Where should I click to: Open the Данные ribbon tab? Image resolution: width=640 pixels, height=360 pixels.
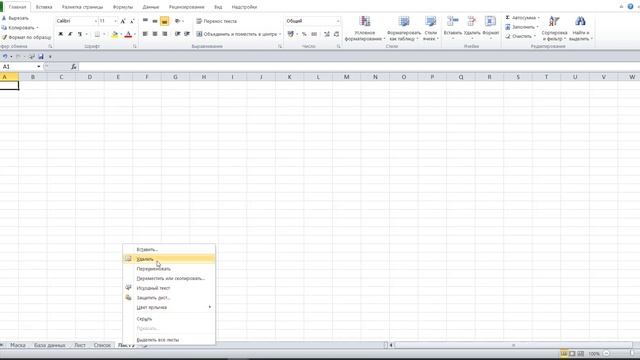[x=151, y=7]
